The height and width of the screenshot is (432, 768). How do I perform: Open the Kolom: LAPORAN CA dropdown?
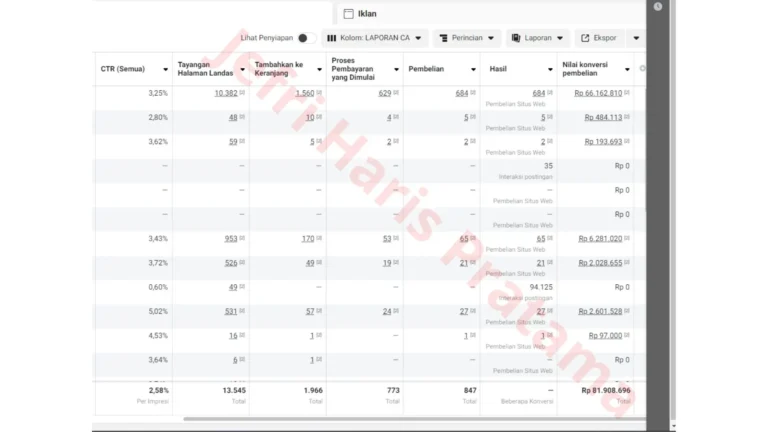tap(375, 38)
